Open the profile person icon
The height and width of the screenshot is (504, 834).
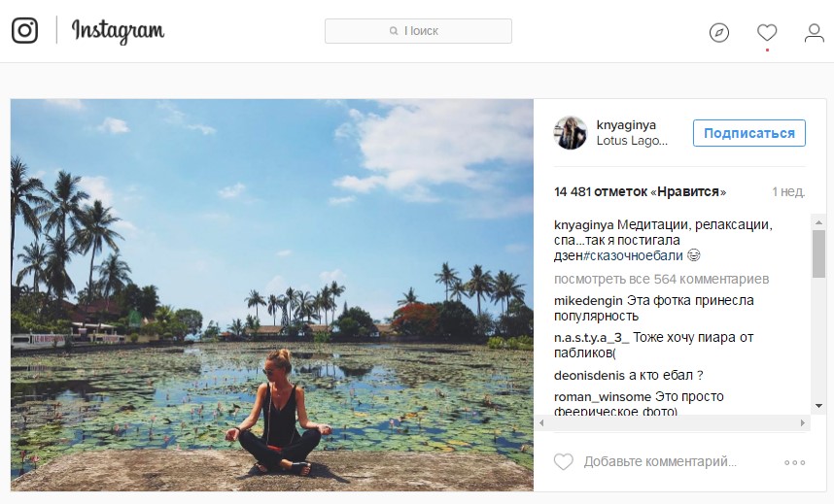pyautogui.click(x=814, y=32)
